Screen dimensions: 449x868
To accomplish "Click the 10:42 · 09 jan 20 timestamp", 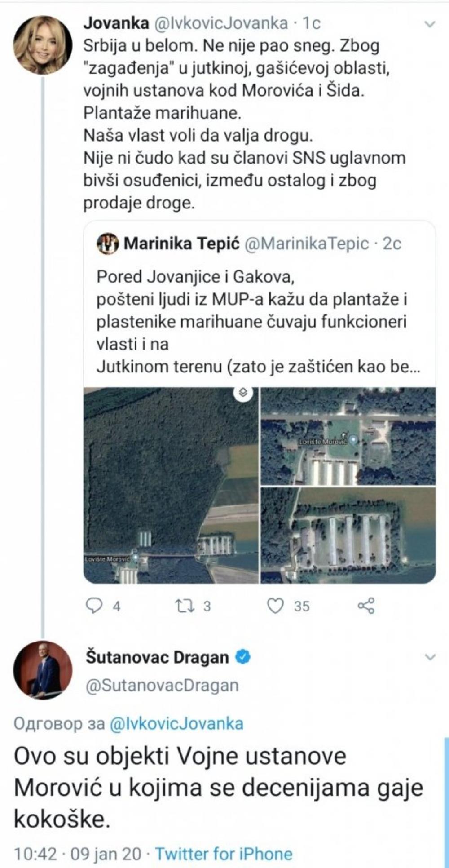I will 77,854.
